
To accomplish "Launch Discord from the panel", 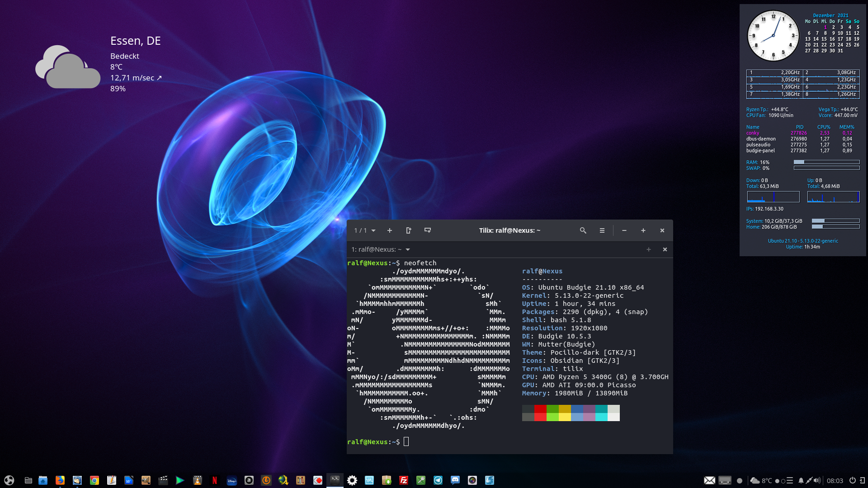I will (x=455, y=480).
